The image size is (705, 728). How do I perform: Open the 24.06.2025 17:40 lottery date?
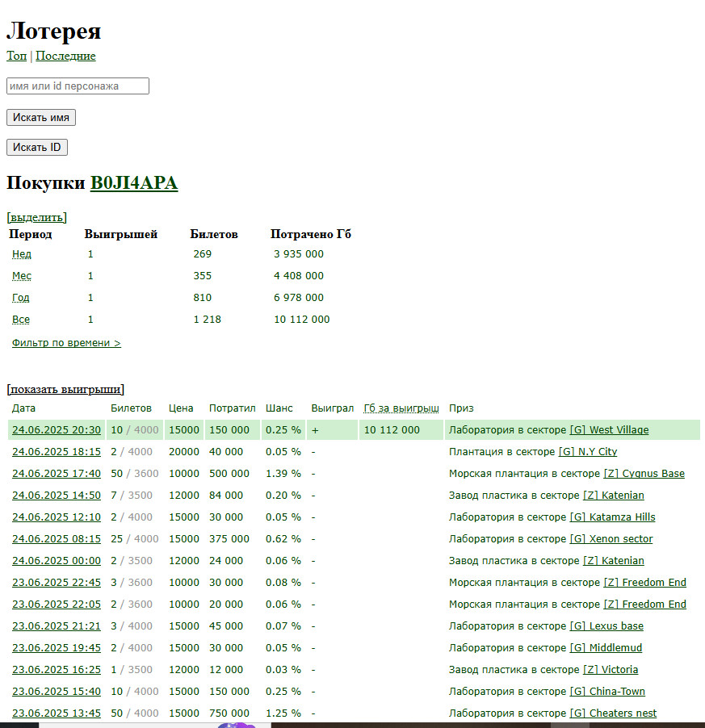click(57, 474)
